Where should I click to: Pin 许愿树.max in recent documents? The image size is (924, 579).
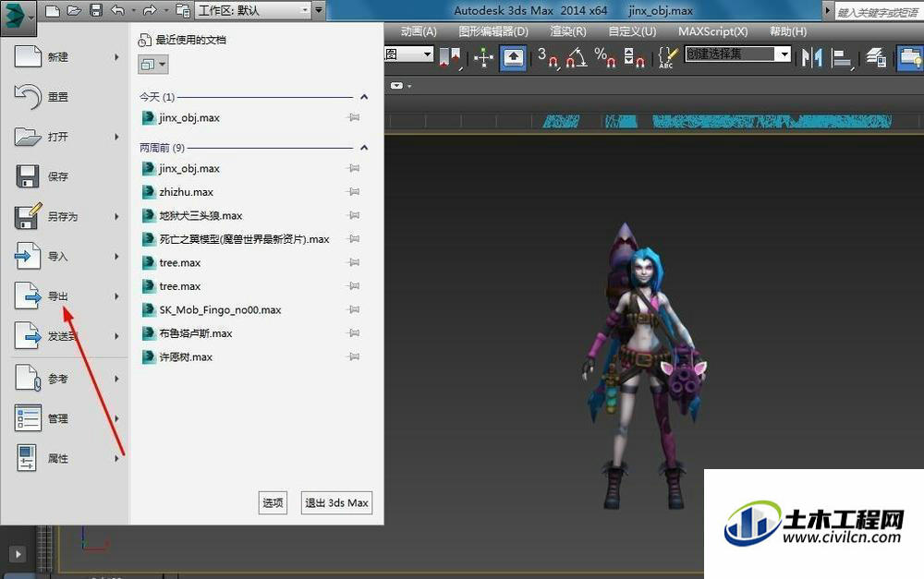pos(354,356)
